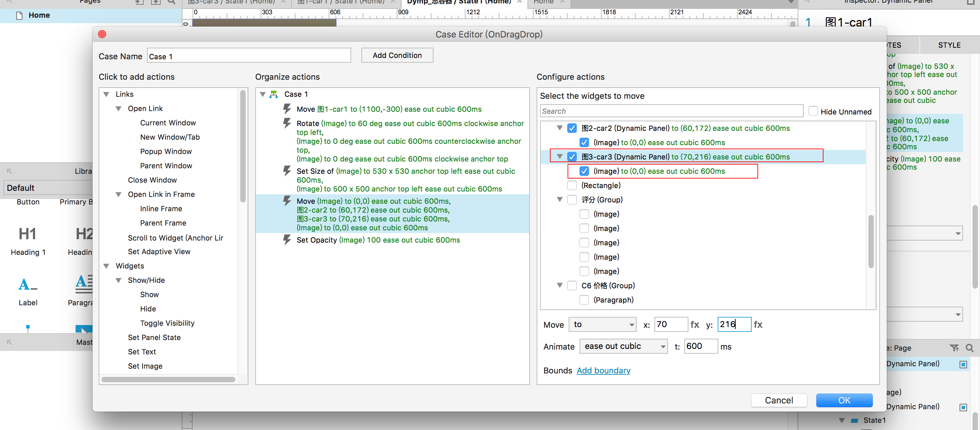Open the Move 'to' dropdown
The height and width of the screenshot is (430, 980).
click(x=602, y=324)
